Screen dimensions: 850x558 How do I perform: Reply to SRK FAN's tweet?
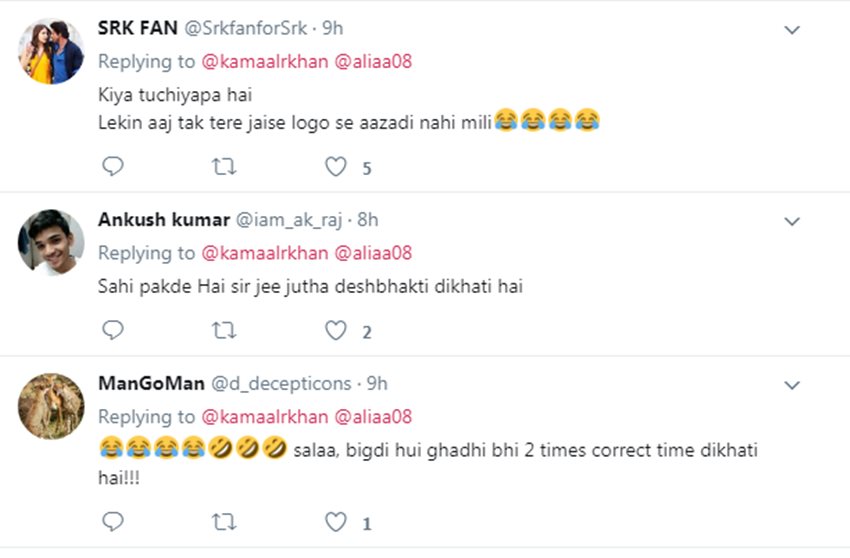click(113, 167)
